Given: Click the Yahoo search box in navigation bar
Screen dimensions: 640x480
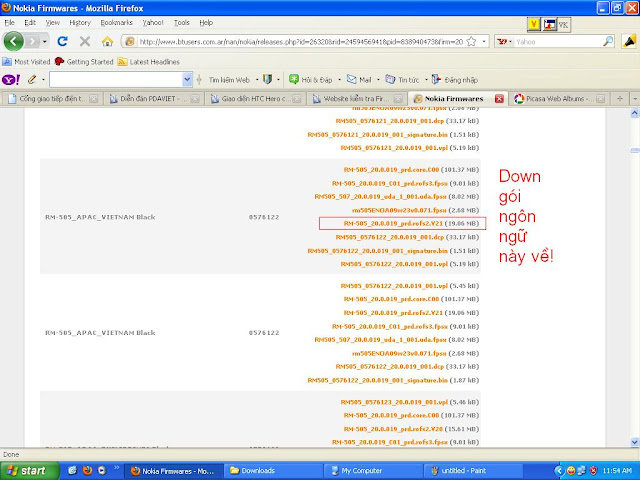Looking at the screenshot, I should (x=558, y=41).
